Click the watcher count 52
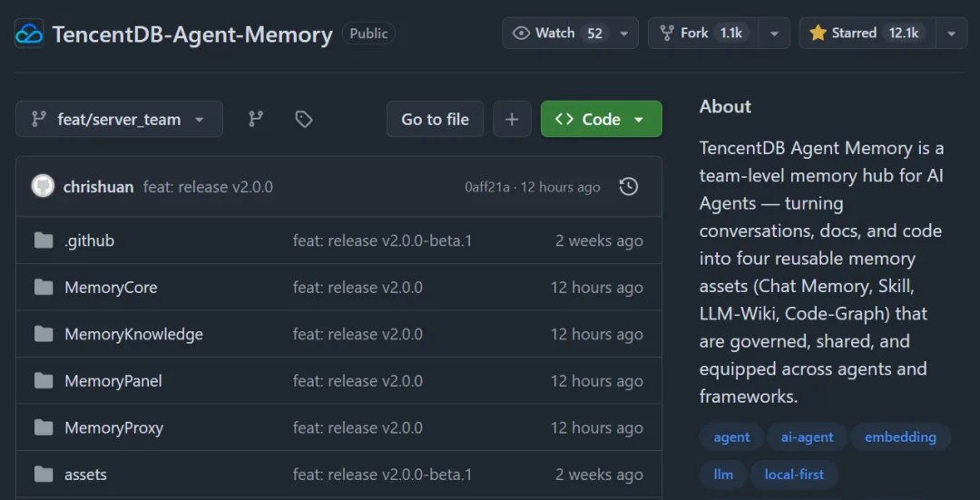980x500 pixels. [x=594, y=34]
